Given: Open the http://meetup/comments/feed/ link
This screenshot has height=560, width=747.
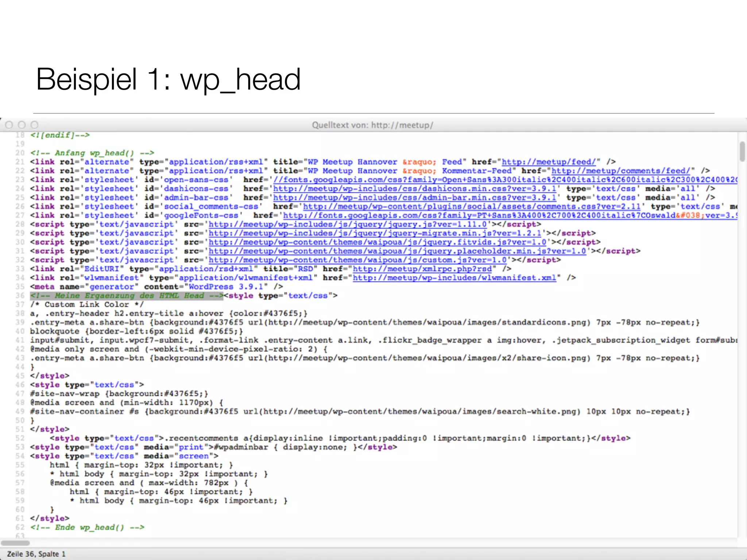Looking at the screenshot, I should coord(621,171).
